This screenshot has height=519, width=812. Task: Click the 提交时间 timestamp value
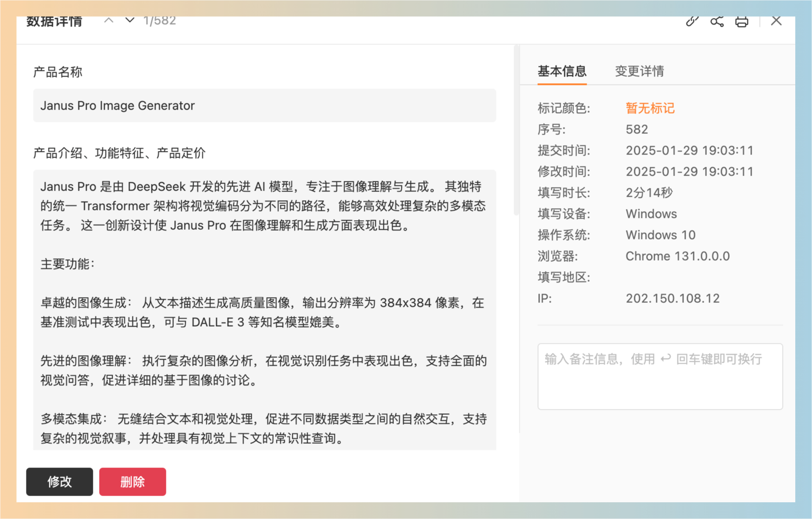pos(689,151)
